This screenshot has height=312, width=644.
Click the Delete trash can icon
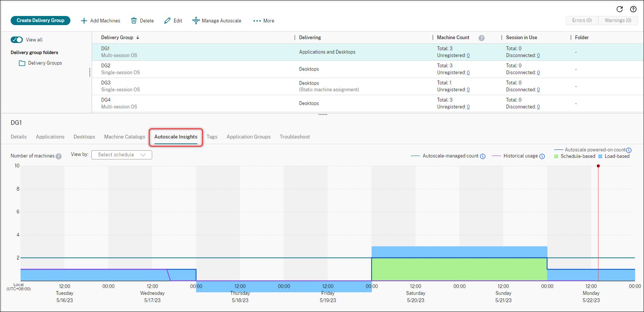tap(134, 21)
